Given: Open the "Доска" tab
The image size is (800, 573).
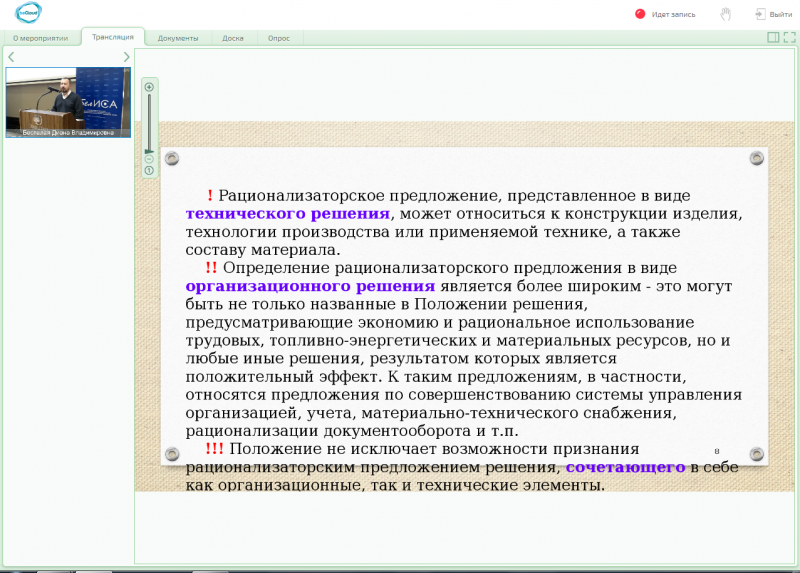Looking at the screenshot, I should [233, 38].
